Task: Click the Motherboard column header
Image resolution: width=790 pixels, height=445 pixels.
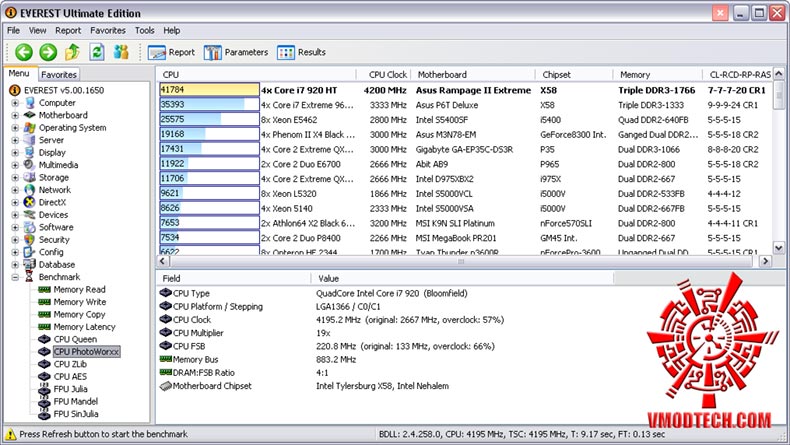Action: [x=473, y=75]
